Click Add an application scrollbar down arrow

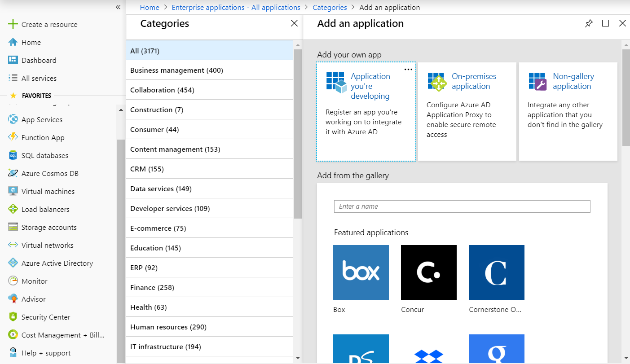point(626,358)
